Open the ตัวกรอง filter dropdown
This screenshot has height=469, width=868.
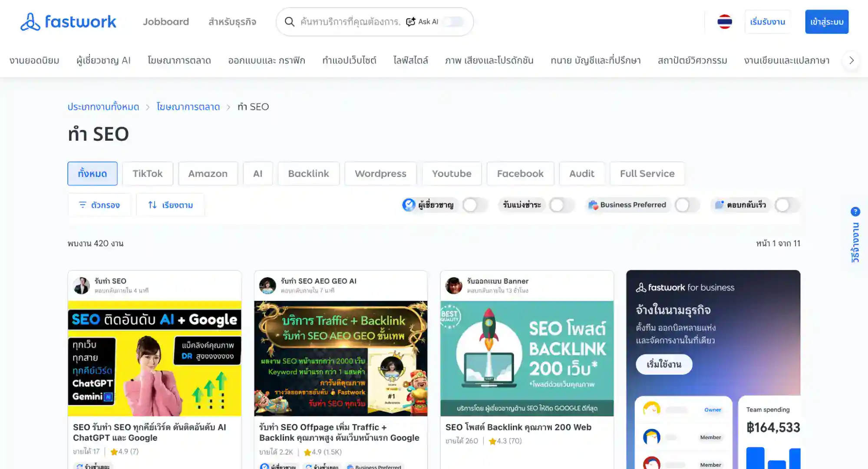[x=99, y=205]
